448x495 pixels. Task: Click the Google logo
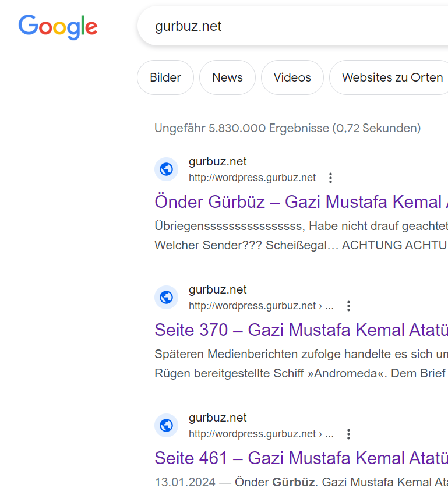point(58,27)
